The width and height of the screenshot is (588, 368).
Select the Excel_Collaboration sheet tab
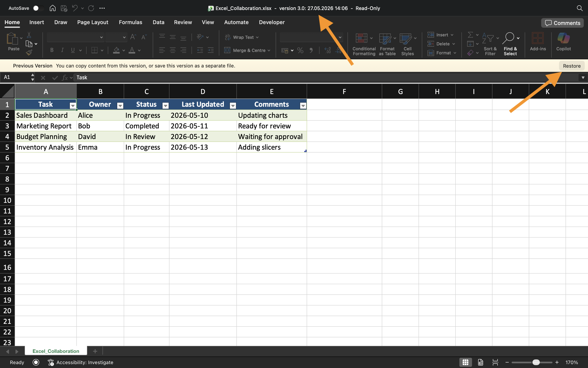click(56, 351)
